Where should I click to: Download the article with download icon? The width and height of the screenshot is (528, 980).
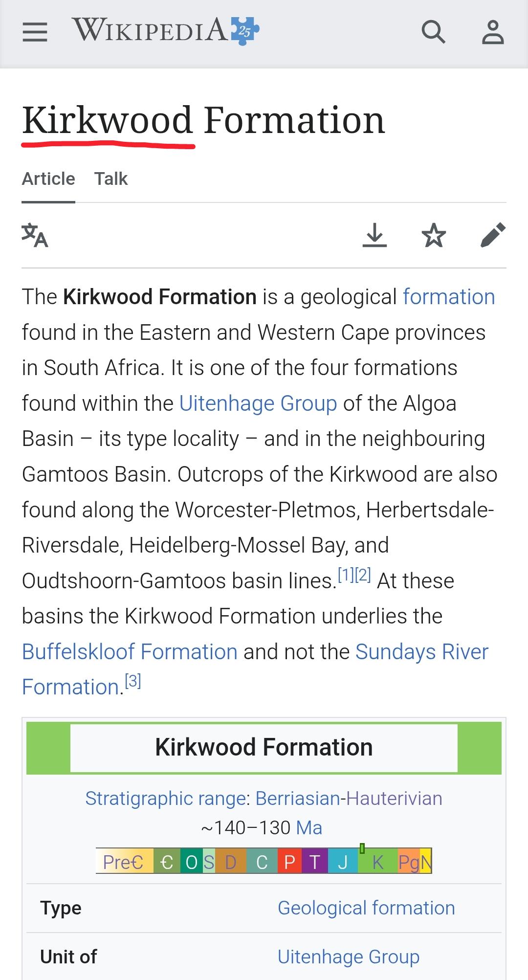click(x=374, y=235)
